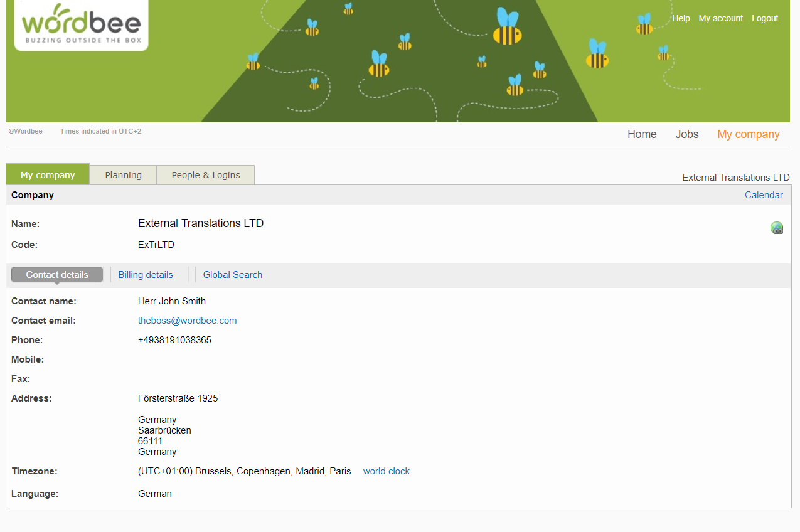
Task: Open the People & Logins tab
Action: coord(206,175)
